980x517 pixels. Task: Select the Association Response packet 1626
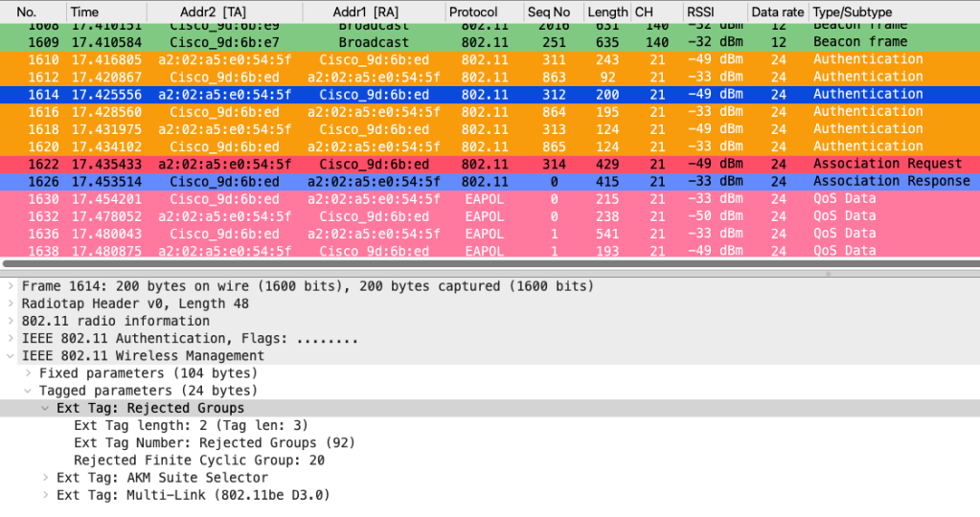(x=479, y=181)
